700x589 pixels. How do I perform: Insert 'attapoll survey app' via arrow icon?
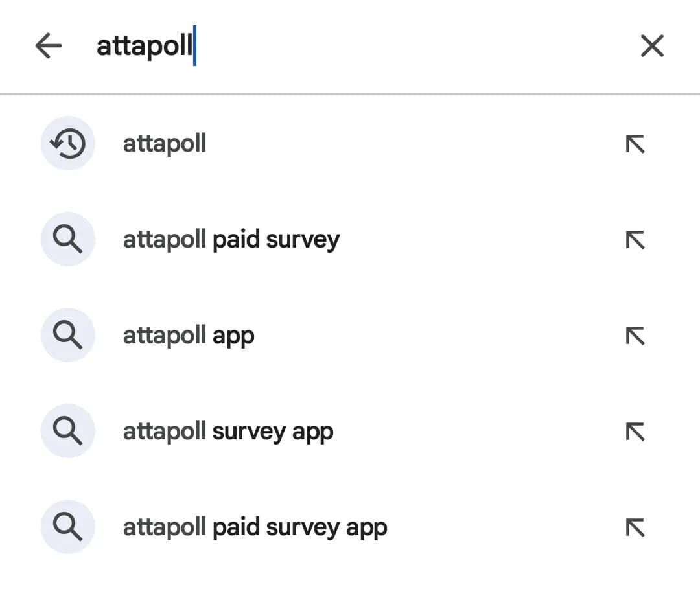click(635, 432)
